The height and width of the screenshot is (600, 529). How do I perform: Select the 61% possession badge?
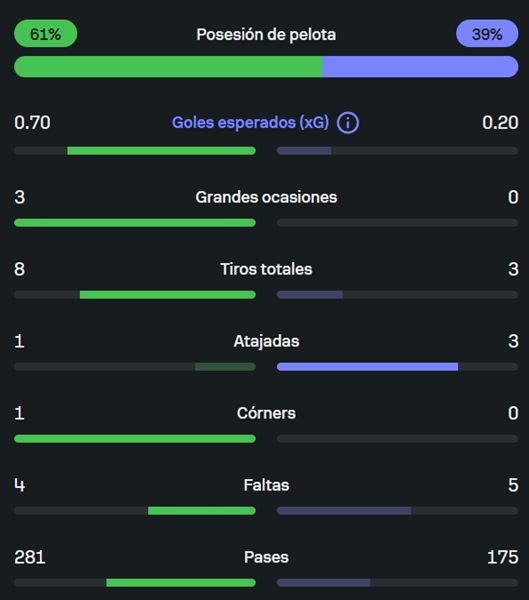[x=46, y=34]
